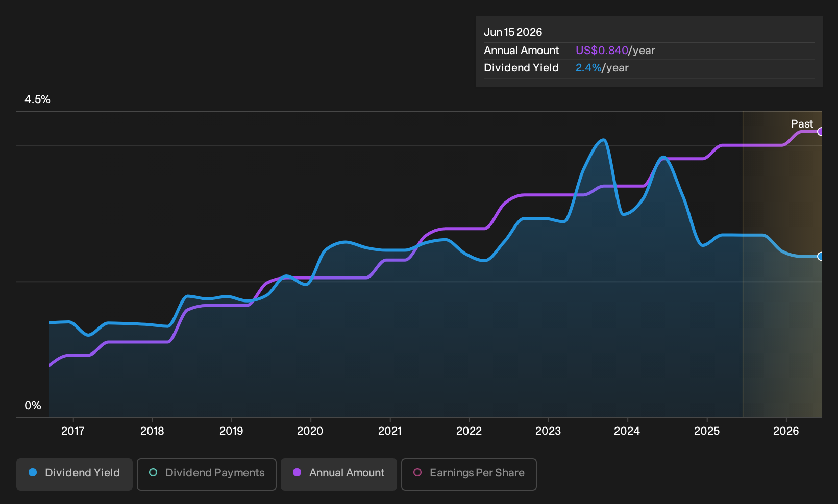Select the purple Annual Amount endpoint marker
The image size is (838, 504).
pos(820,132)
